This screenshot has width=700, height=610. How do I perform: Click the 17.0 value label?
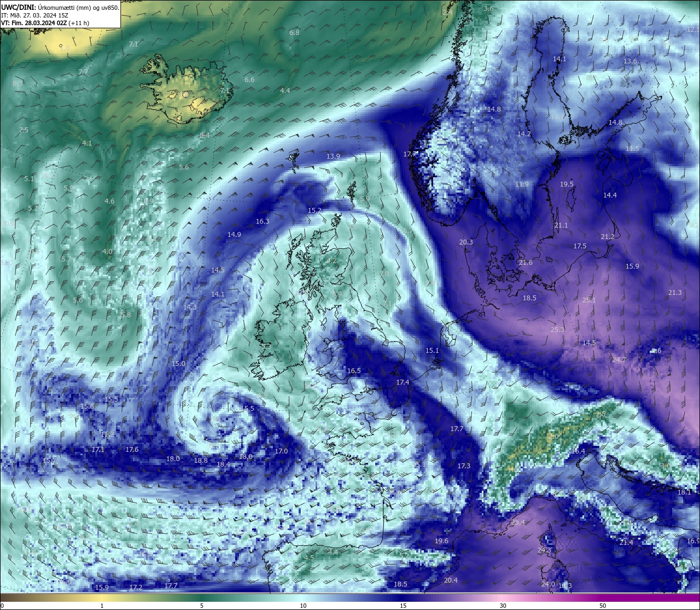pyautogui.click(x=281, y=451)
